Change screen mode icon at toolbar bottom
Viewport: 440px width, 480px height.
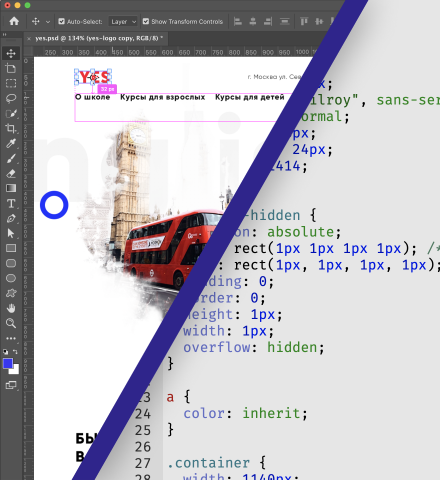[x=11, y=385]
